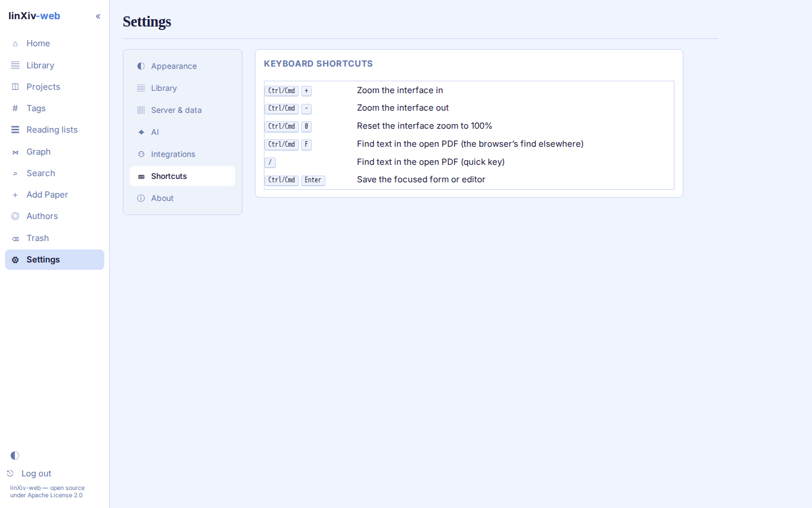Screen dimensions: 812x508
Task: Click the slash quick key badge
Action: [270, 163]
